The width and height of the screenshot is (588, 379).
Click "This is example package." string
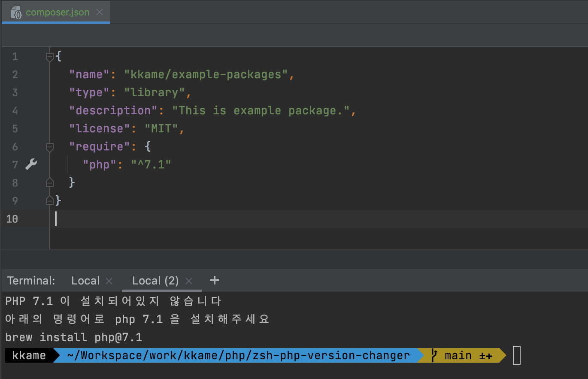pyautogui.click(x=261, y=110)
